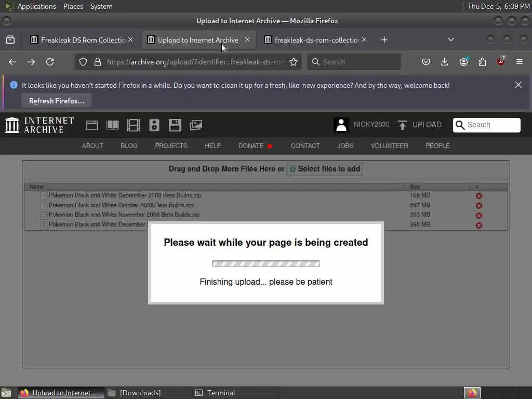Close the freakleak-ds-rom-collection tab
Screen dimensions: 532x399
(x=364, y=39)
